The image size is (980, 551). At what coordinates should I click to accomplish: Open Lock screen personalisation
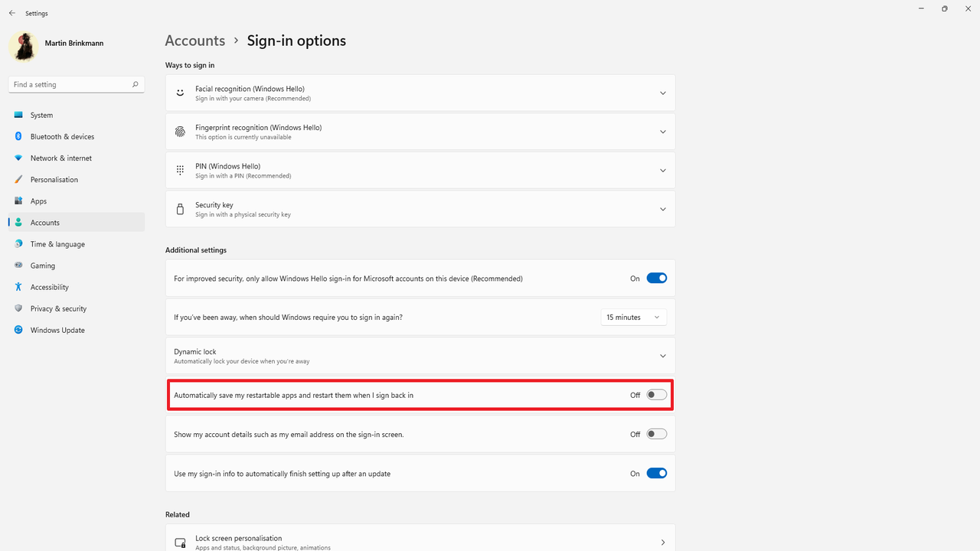tap(420, 541)
